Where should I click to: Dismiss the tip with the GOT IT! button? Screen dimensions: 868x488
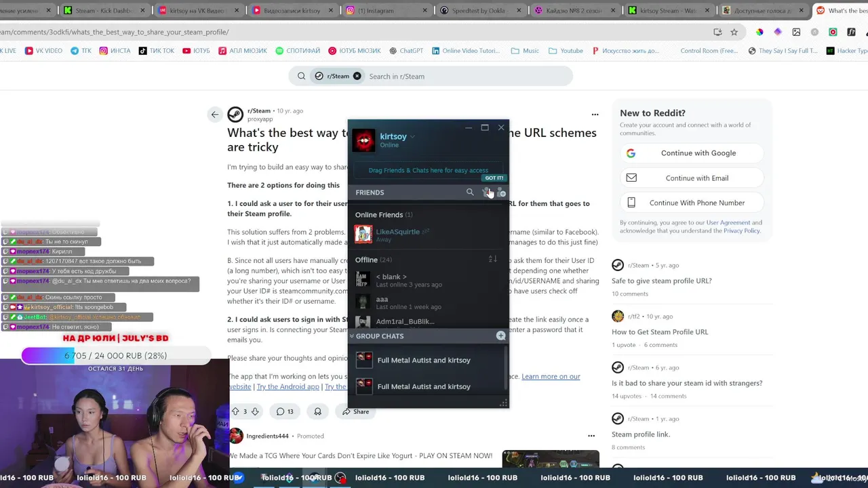pyautogui.click(x=494, y=178)
